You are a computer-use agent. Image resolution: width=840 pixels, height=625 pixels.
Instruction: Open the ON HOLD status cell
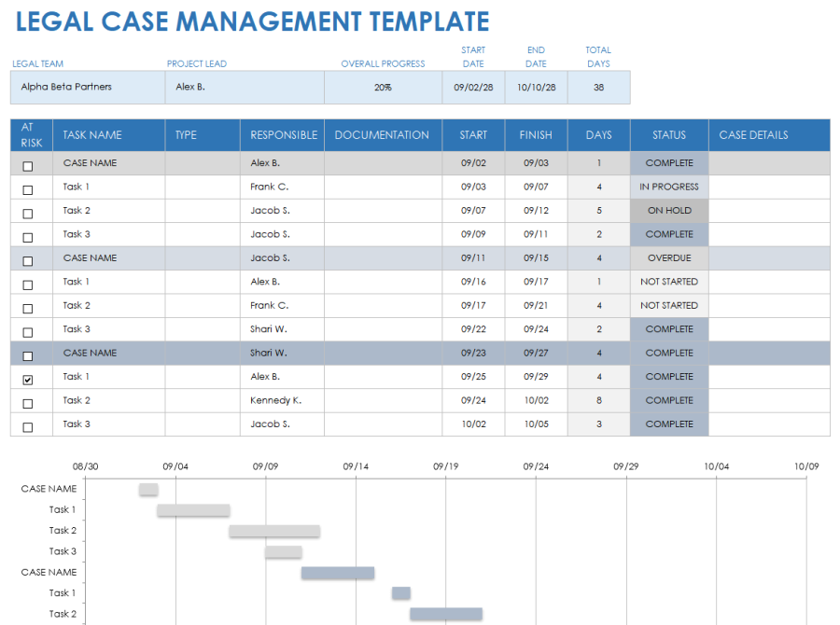pos(668,210)
